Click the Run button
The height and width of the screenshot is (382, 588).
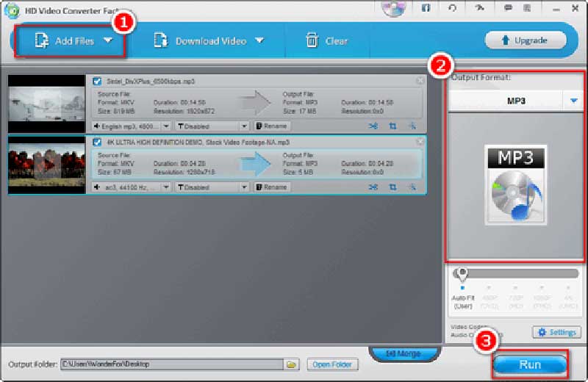[530, 364]
